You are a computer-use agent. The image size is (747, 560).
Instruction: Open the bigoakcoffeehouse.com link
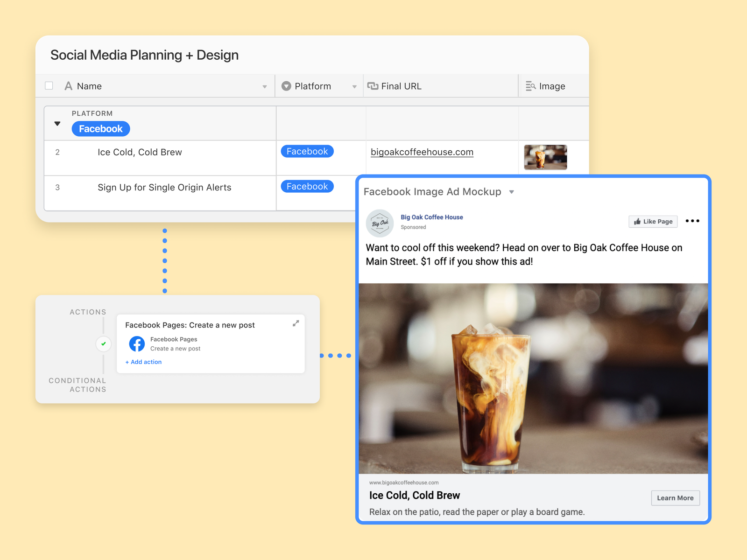click(422, 152)
